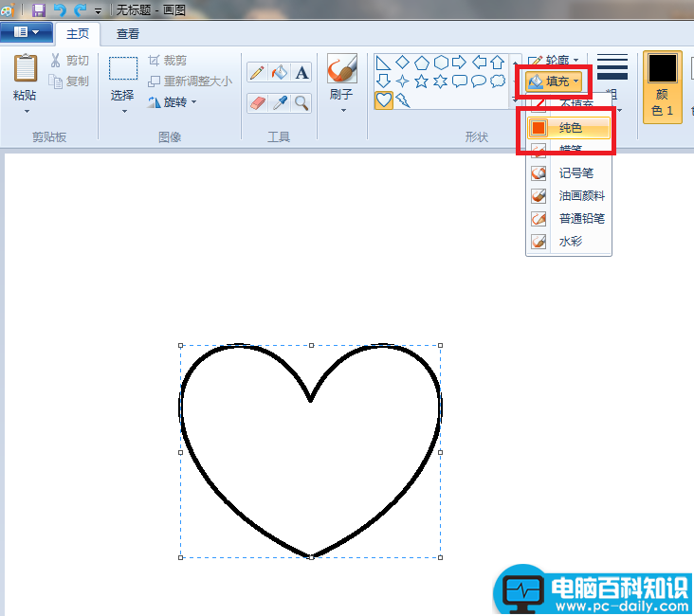Choose the five-point star shape

coord(421,81)
